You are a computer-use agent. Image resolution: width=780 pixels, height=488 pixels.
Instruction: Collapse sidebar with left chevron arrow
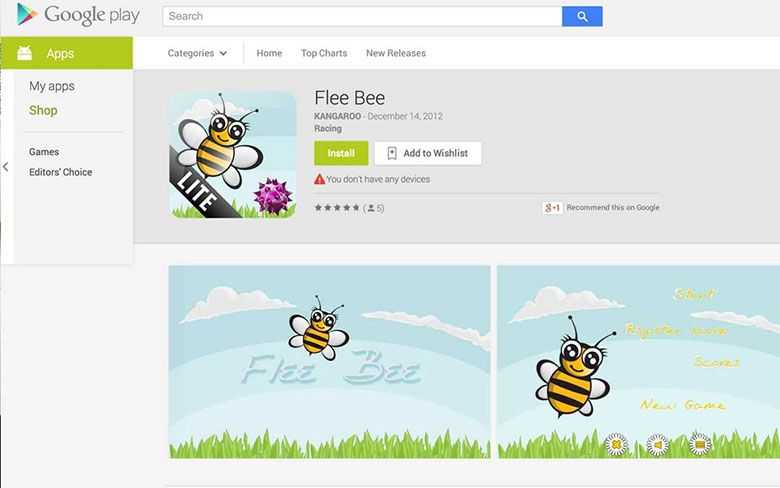[5, 167]
